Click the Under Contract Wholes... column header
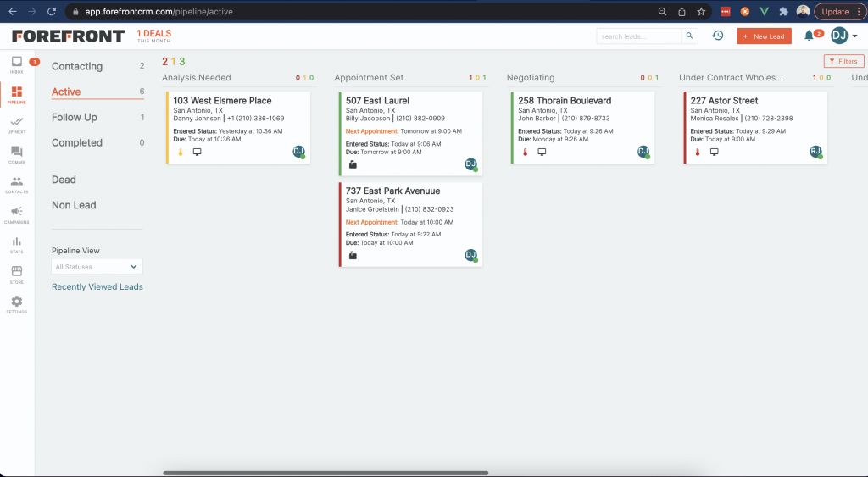The image size is (868, 477). [x=731, y=77]
